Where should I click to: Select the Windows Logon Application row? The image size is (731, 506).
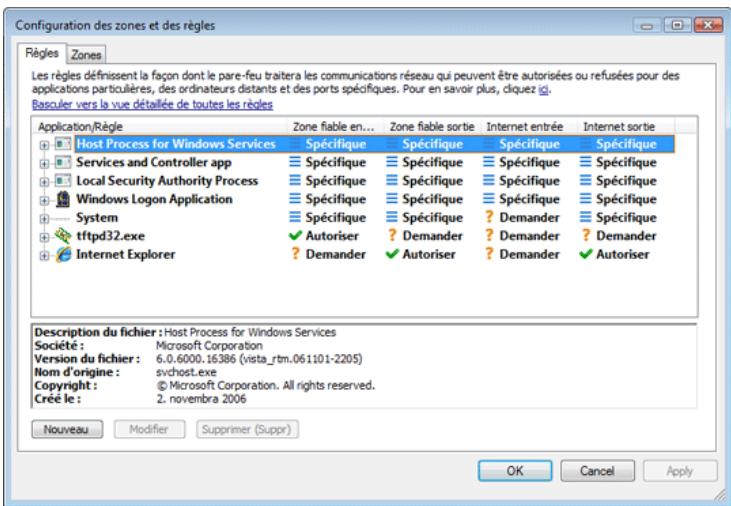coord(154,199)
